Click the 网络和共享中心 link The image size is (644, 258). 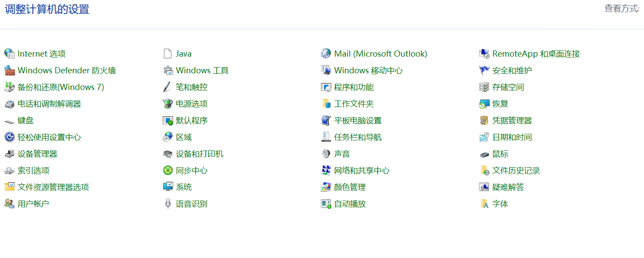[x=362, y=170]
